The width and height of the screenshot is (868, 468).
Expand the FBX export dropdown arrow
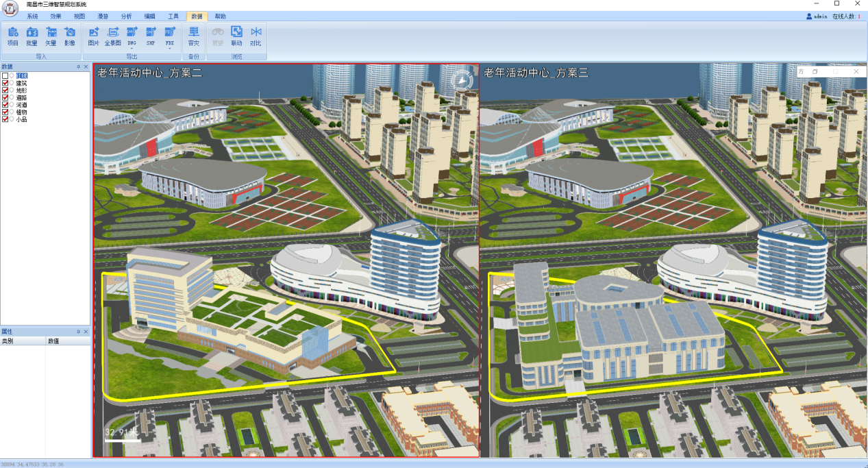click(x=169, y=49)
